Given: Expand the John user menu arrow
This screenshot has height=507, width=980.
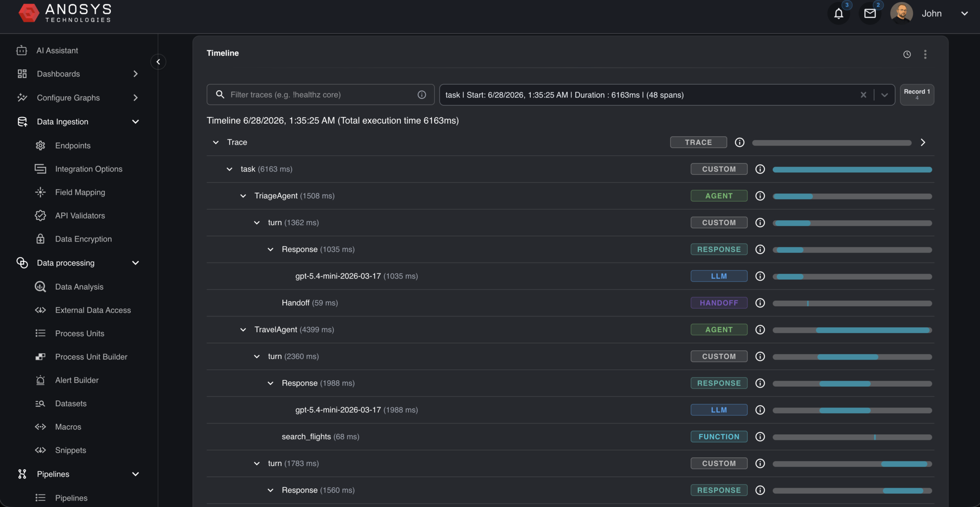Looking at the screenshot, I should click(964, 14).
